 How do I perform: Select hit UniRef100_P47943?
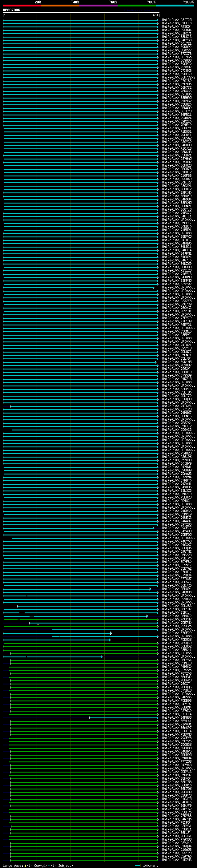click(x=177, y=765)
